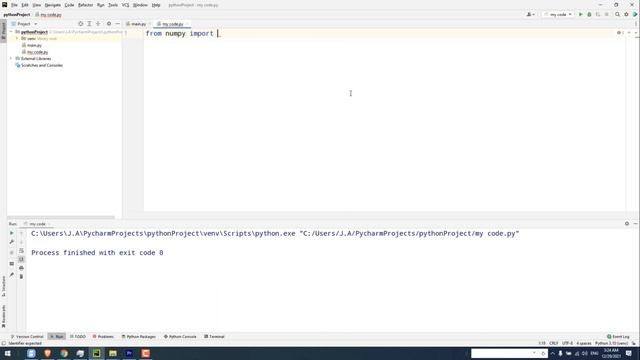Screen dimensions: 640x360
Task: Open Bookmarks side tool window
Action: pyautogui.click(x=3, y=316)
